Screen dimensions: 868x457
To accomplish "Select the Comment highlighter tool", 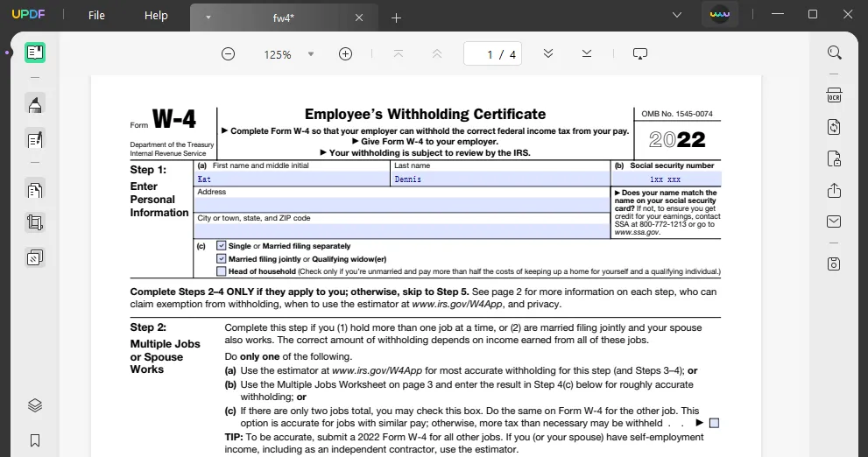I will (35, 106).
